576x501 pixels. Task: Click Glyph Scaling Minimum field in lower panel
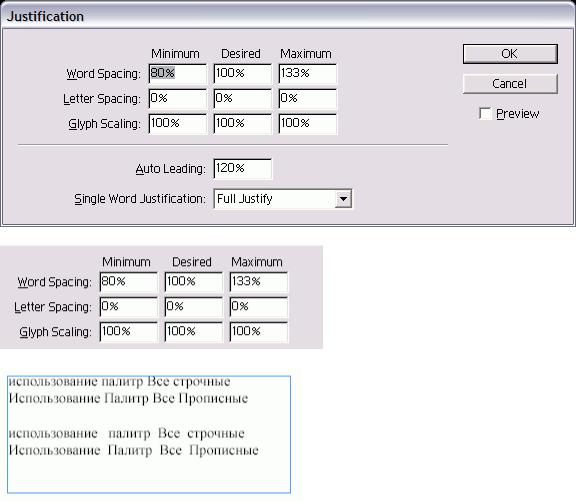click(x=129, y=332)
